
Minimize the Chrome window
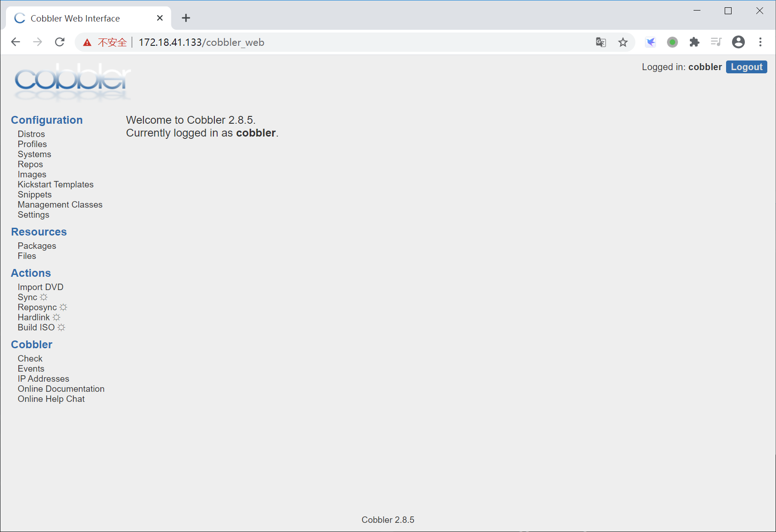click(697, 11)
